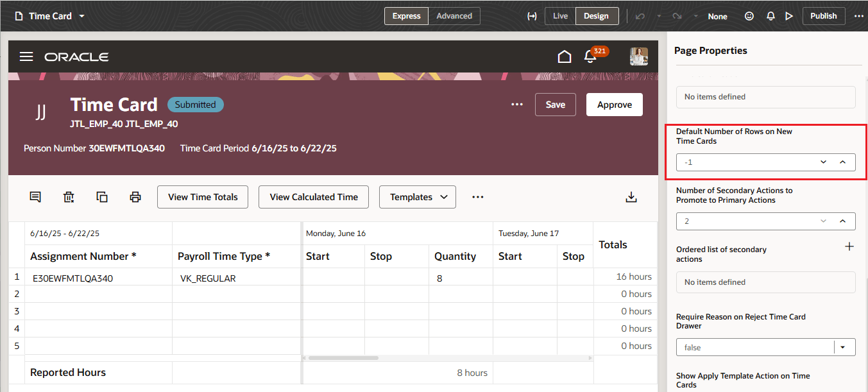Screen dimensions: 868x392
Task: Add an ordered secondary action with the plus icon
Action: pos(849,246)
